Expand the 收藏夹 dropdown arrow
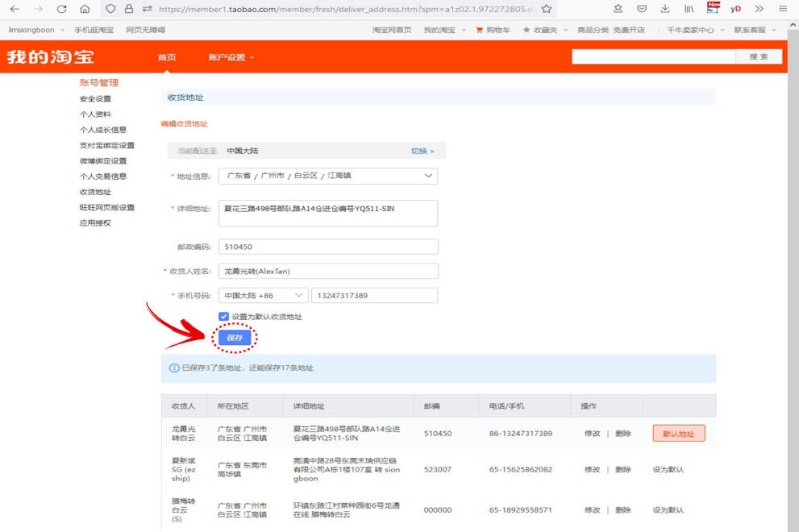 point(565,30)
